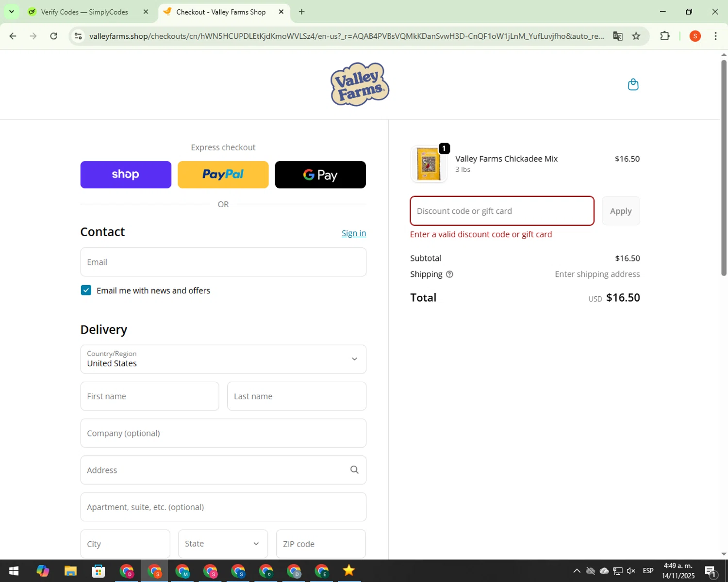Open the notification center icon

(x=711, y=571)
